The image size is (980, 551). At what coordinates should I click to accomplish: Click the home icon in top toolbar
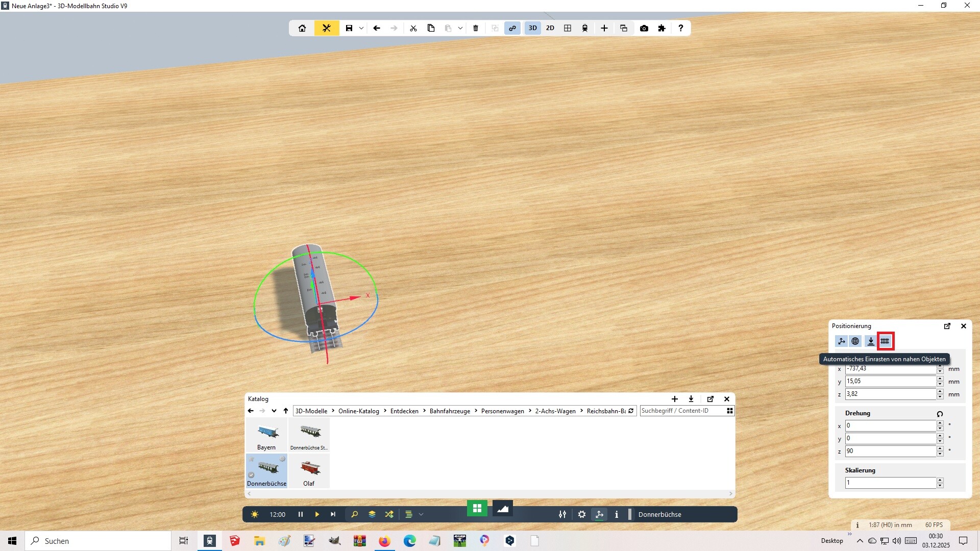tap(302, 28)
